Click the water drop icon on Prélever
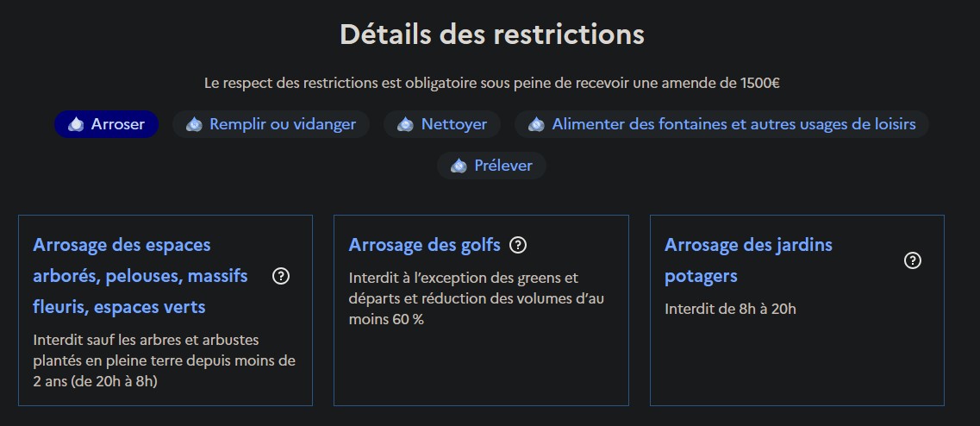This screenshot has height=426, width=980. [459, 166]
